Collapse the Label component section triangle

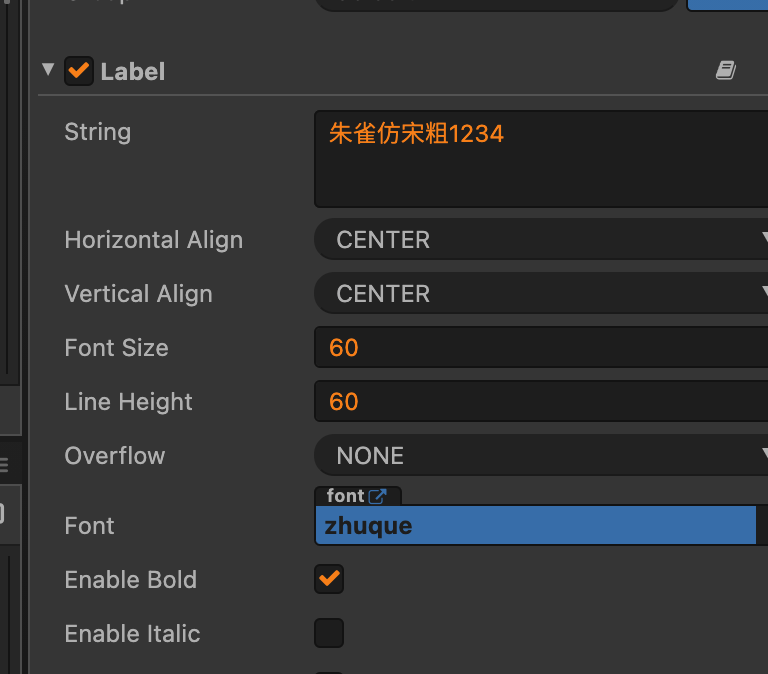pyautogui.click(x=48, y=70)
